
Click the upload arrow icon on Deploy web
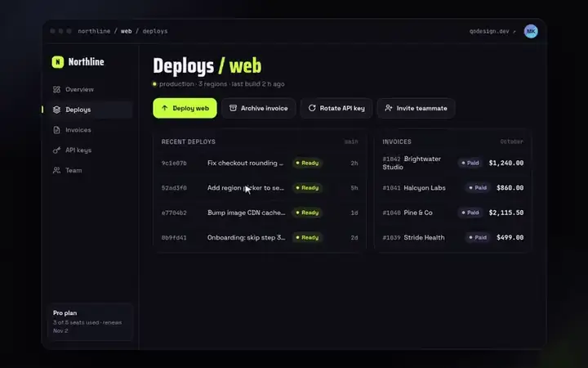click(165, 108)
